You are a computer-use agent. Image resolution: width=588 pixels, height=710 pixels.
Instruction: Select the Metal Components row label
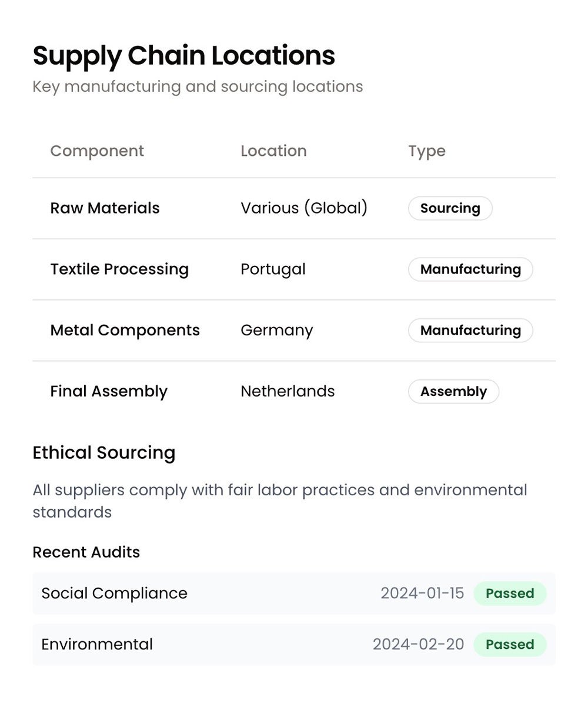coord(125,331)
